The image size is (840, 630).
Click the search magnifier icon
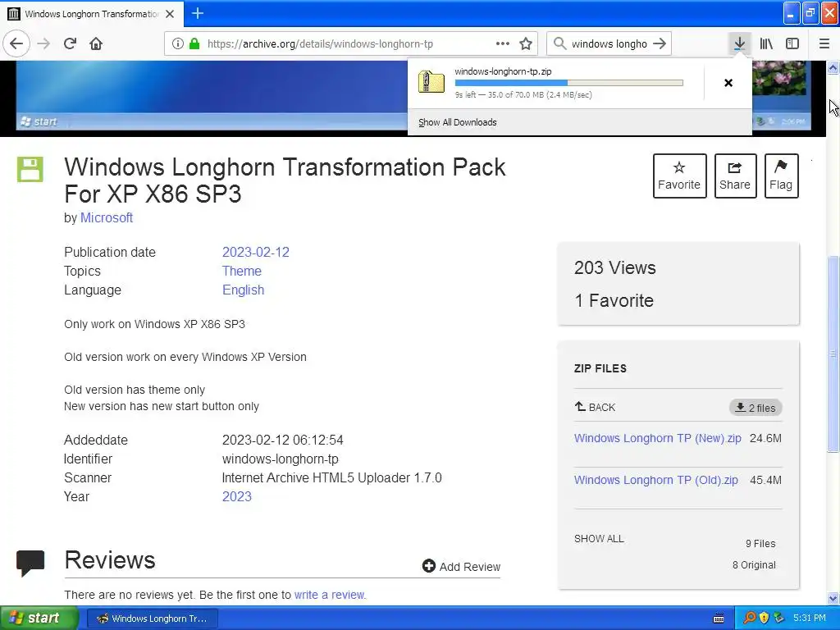tap(559, 43)
